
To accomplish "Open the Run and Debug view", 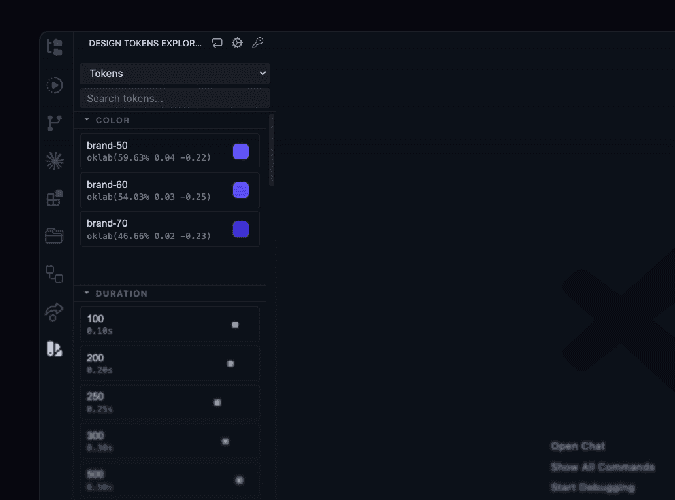I will [55, 85].
